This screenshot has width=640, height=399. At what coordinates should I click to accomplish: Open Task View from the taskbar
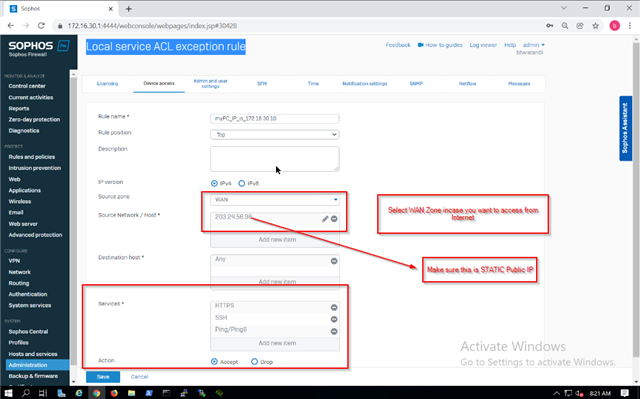click(x=42, y=393)
